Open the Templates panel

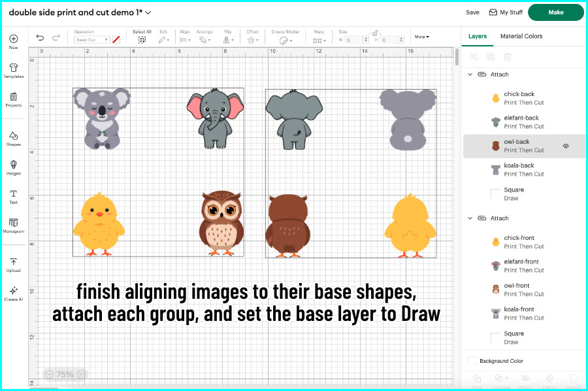point(14,71)
